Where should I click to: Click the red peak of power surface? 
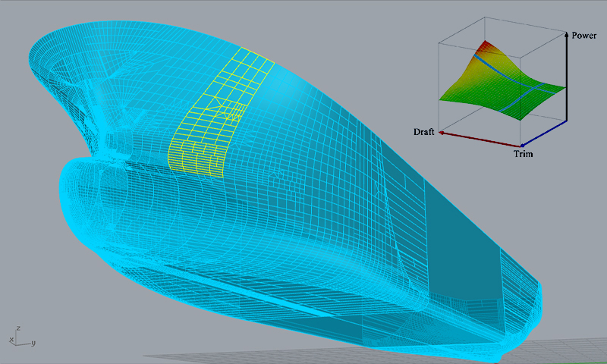click(484, 46)
